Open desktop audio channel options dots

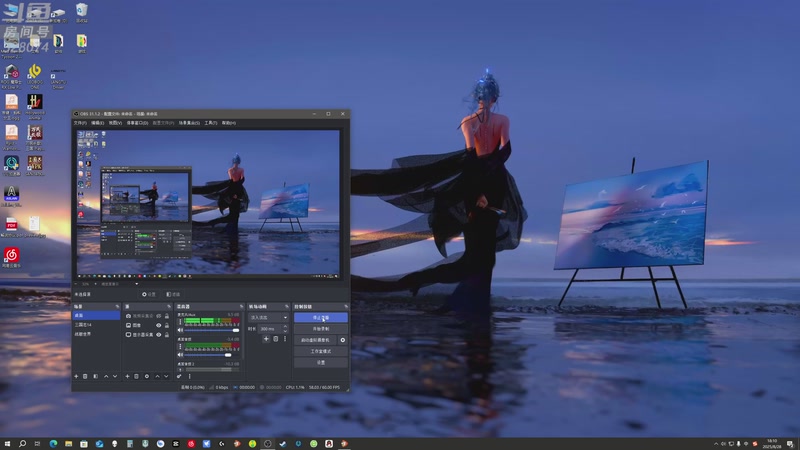tap(180, 346)
